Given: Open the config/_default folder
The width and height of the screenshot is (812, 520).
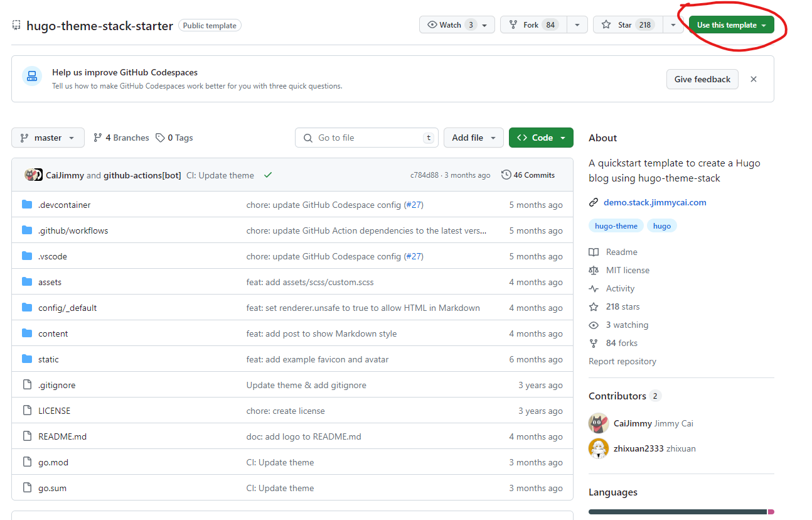Looking at the screenshot, I should [67, 308].
